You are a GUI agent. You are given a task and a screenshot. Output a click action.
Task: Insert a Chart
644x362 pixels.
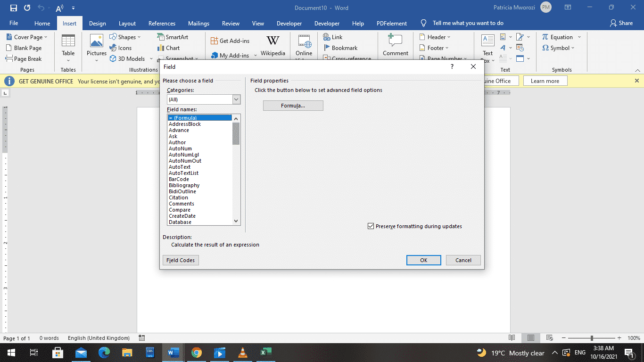click(168, 48)
